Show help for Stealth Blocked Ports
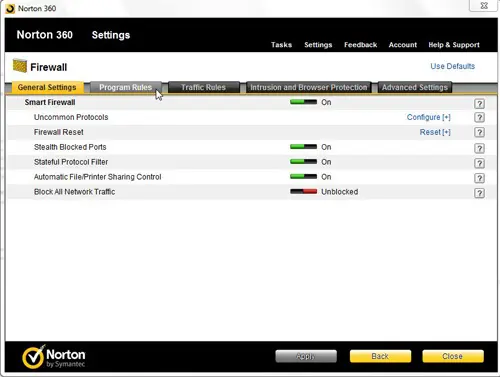 pyautogui.click(x=479, y=148)
